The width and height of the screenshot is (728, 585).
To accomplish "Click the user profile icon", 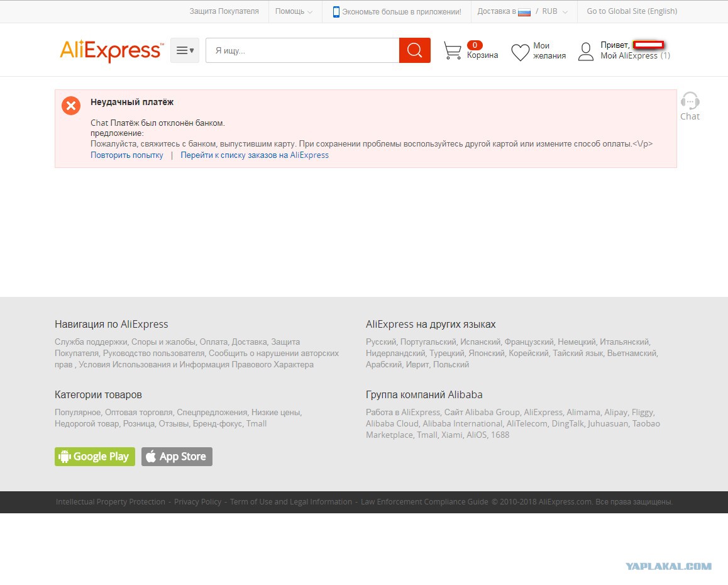I will [x=586, y=51].
